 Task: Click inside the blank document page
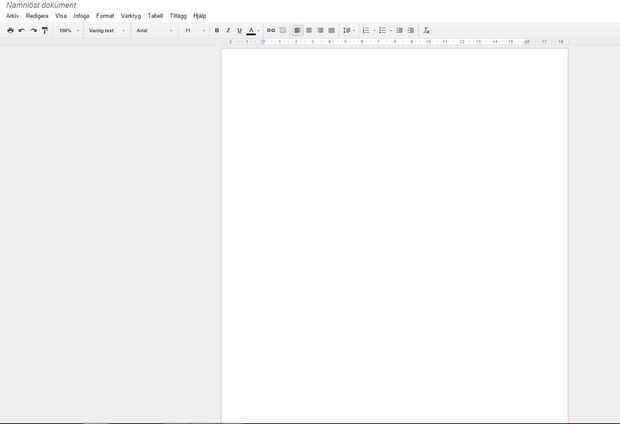click(395, 235)
